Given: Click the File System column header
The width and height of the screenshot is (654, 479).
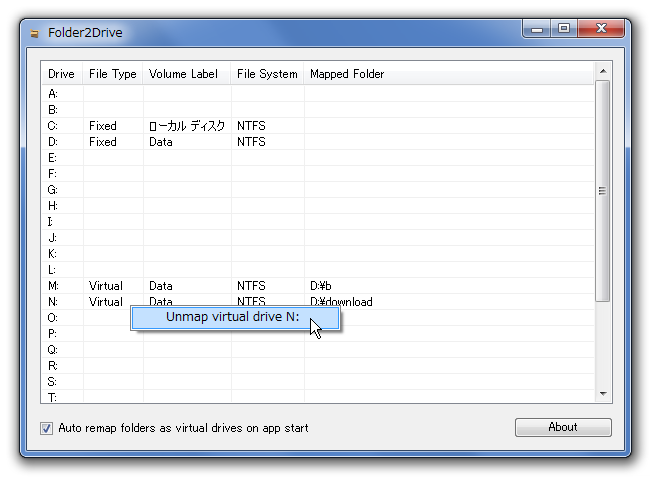Looking at the screenshot, I should pos(267,74).
